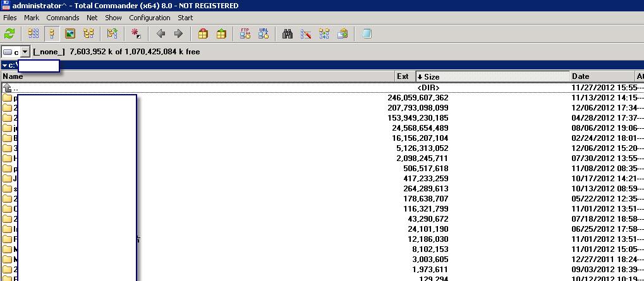Switch to Thumbnail picture view icon
The height and width of the screenshot is (281, 644).
tap(70, 33)
